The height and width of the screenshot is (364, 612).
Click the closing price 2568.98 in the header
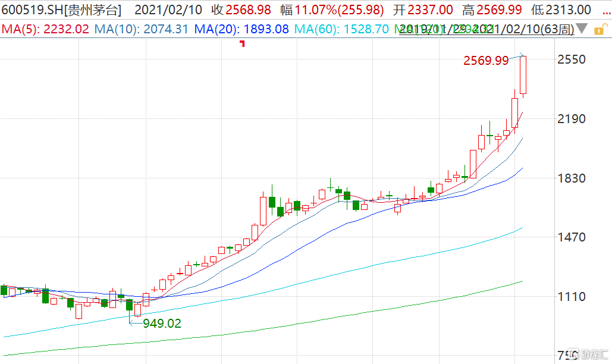[x=248, y=10]
